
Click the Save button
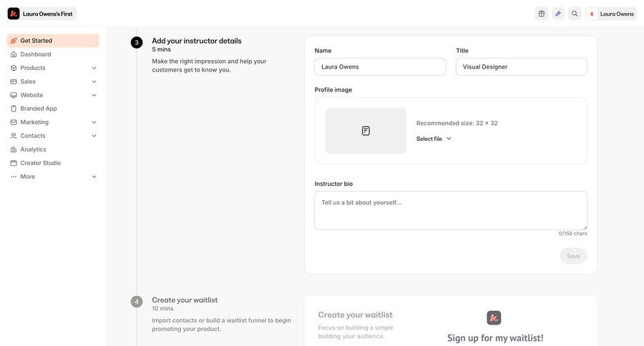[x=573, y=256]
